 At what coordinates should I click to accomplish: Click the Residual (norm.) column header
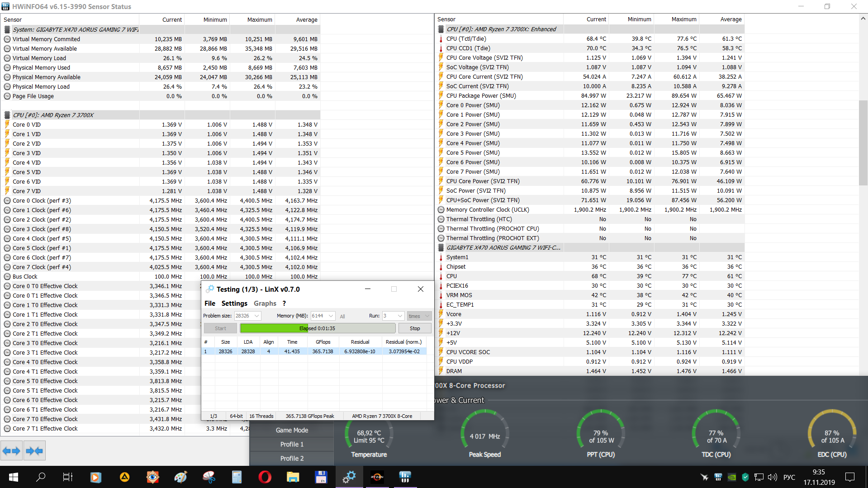403,342
